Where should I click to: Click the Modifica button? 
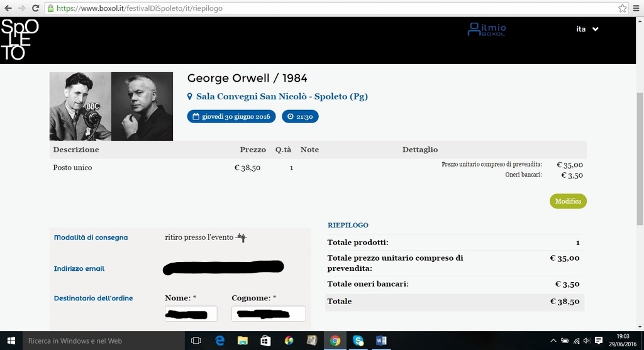[x=568, y=201]
